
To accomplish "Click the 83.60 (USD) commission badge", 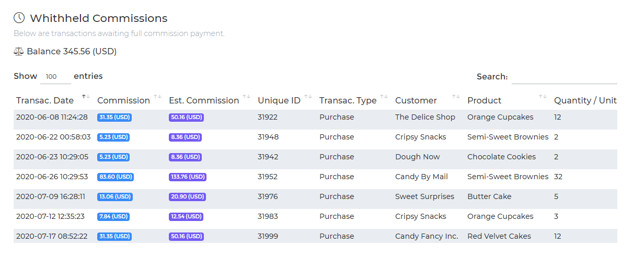I will 116,177.
